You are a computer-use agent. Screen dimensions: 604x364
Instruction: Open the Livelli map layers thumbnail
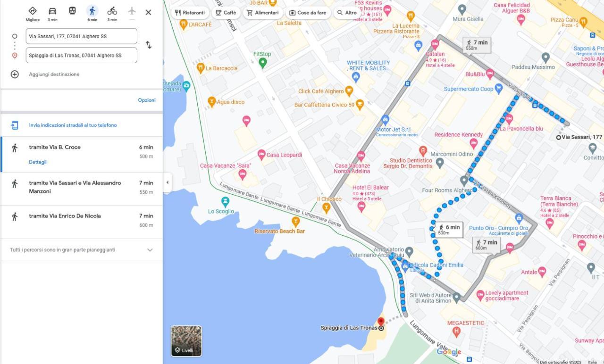(186, 341)
